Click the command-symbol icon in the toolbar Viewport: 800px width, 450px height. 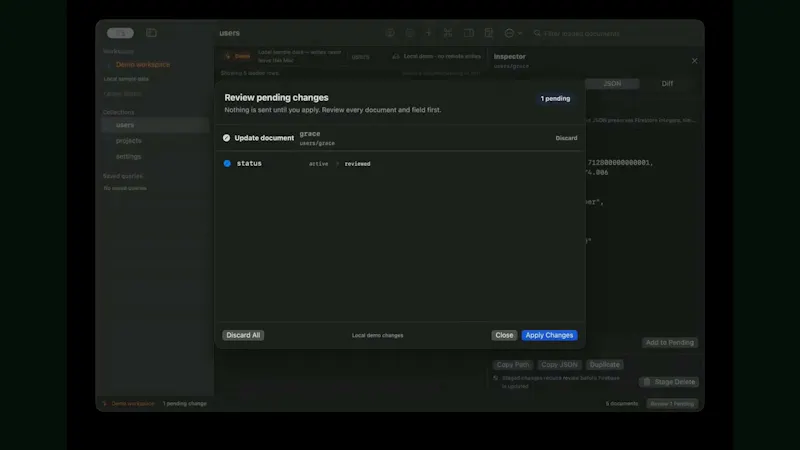[448, 33]
